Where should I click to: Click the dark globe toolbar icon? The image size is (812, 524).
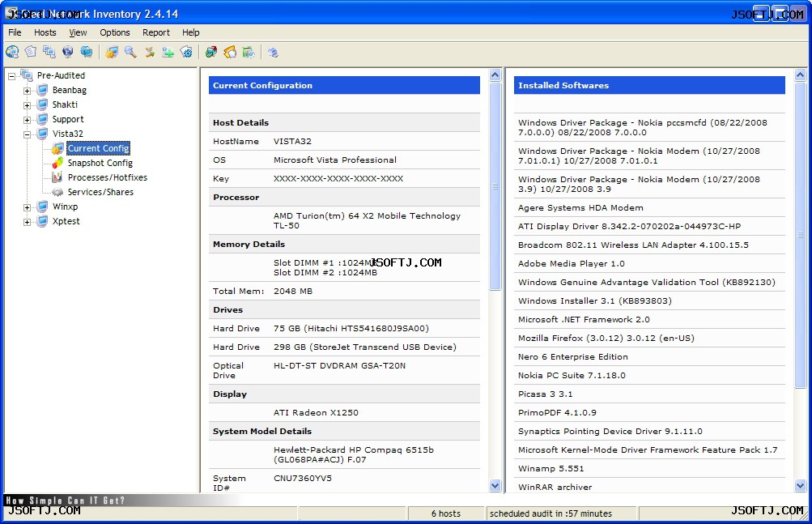[68, 52]
